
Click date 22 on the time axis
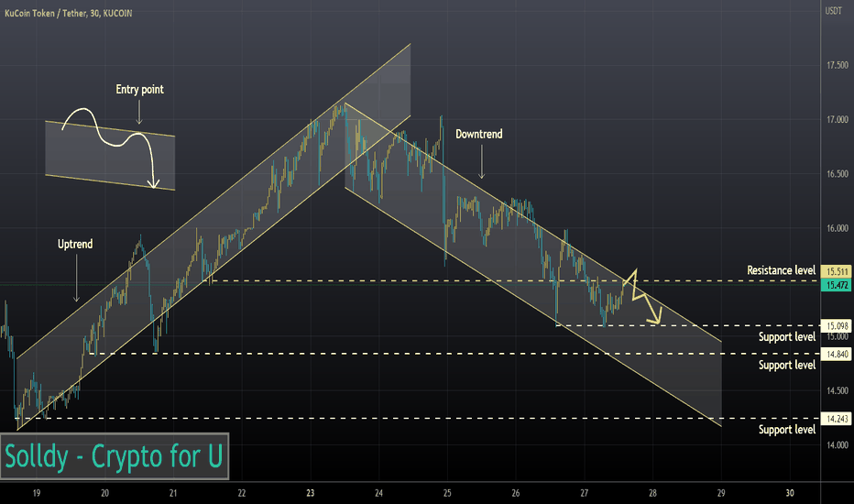tap(242, 493)
